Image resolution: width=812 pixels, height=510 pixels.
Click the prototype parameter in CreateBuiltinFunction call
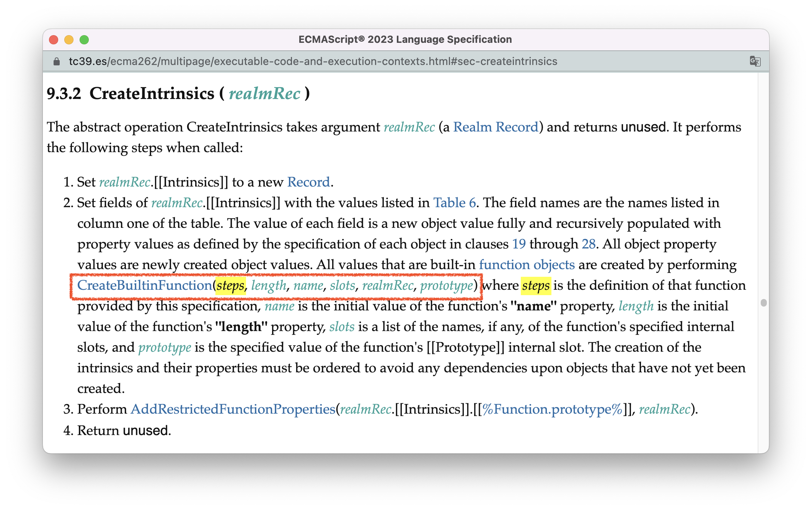pyautogui.click(x=447, y=286)
